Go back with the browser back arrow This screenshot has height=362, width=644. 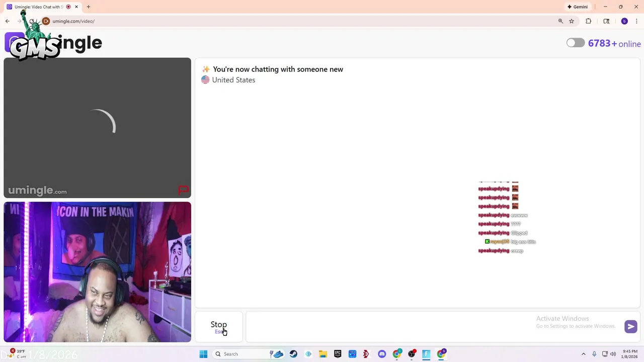(x=8, y=21)
